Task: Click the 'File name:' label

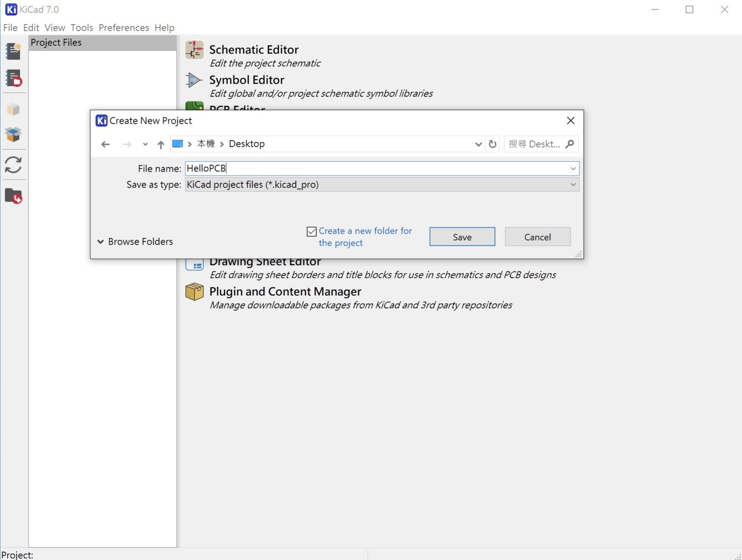Action: coord(159,169)
